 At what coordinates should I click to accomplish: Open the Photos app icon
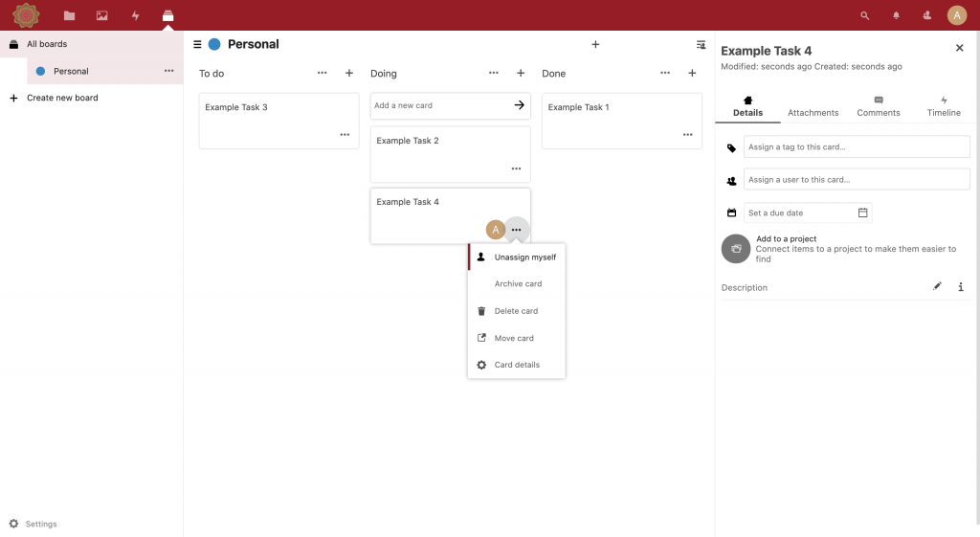(101, 15)
